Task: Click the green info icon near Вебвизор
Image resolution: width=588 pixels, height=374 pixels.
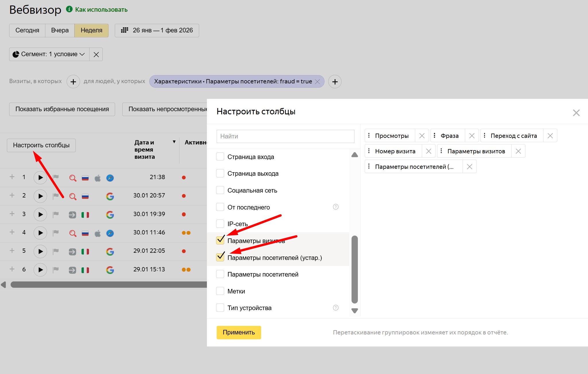Action: click(69, 9)
